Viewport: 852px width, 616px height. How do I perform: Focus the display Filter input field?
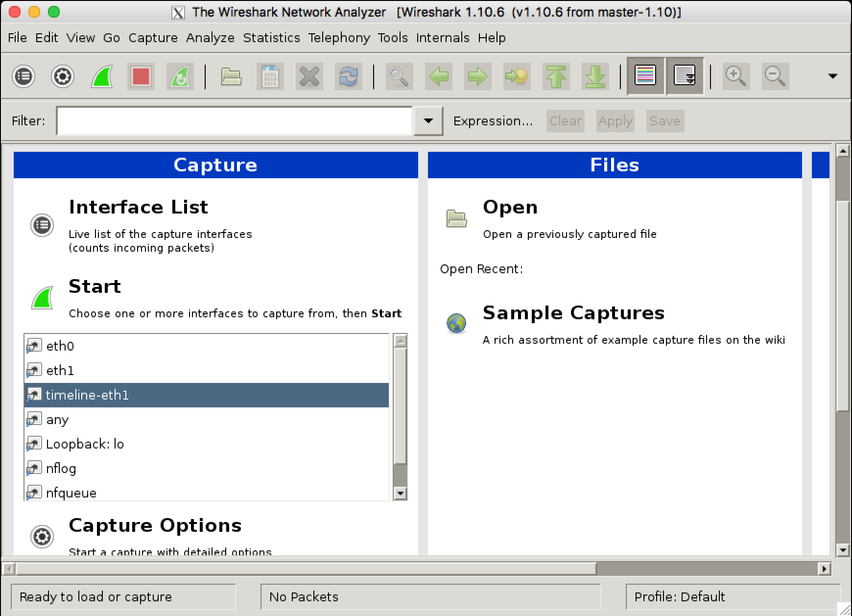click(x=235, y=121)
